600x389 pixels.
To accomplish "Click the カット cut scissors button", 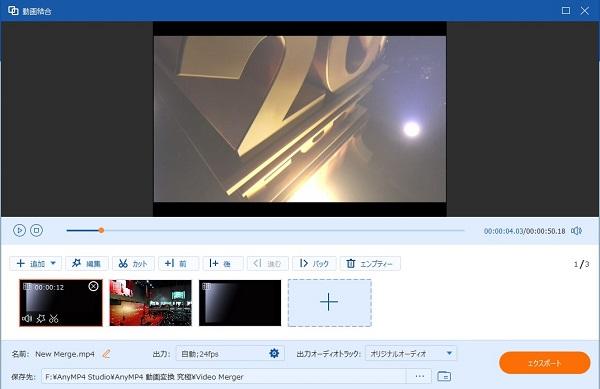I will (133, 264).
